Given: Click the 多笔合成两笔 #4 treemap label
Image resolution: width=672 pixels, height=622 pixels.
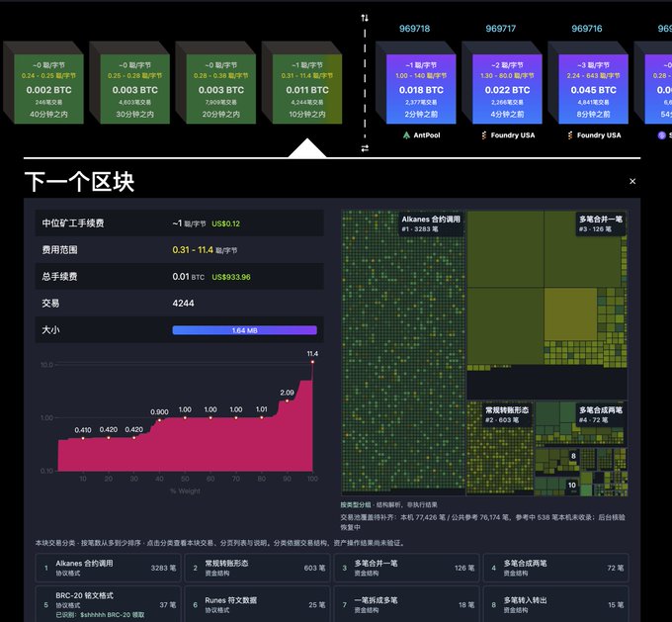Looking at the screenshot, I should click(601, 414).
